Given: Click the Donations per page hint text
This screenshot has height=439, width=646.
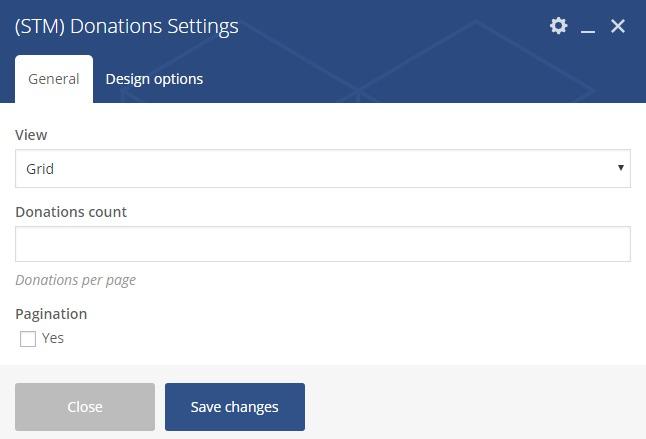Looking at the screenshot, I should click(x=76, y=280).
